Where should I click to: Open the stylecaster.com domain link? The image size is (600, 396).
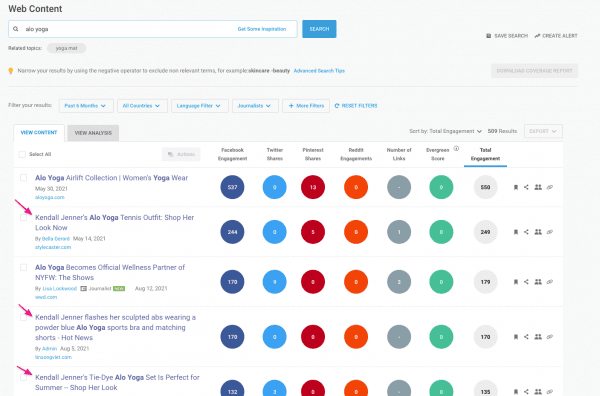(x=53, y=247)
